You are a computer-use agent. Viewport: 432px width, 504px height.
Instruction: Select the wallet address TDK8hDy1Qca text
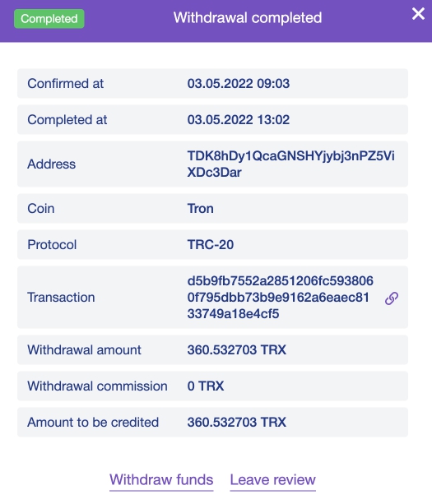tap(290, 164)
